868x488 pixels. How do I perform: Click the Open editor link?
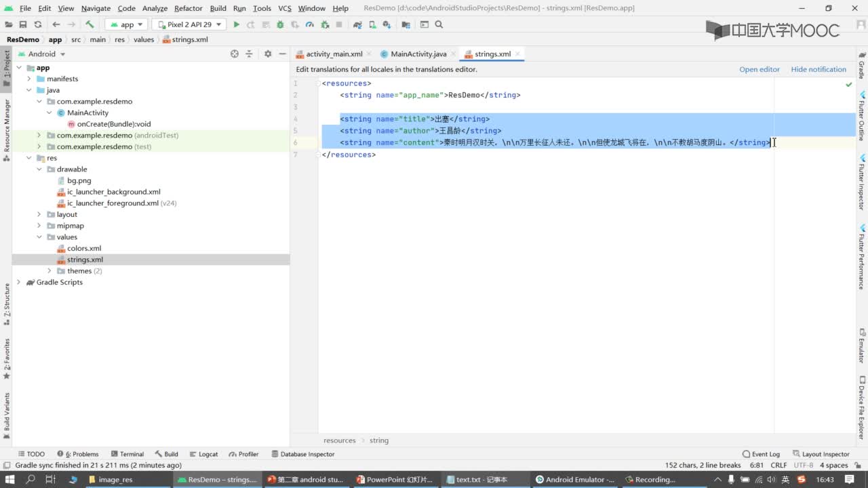click(x=759, y=69)
